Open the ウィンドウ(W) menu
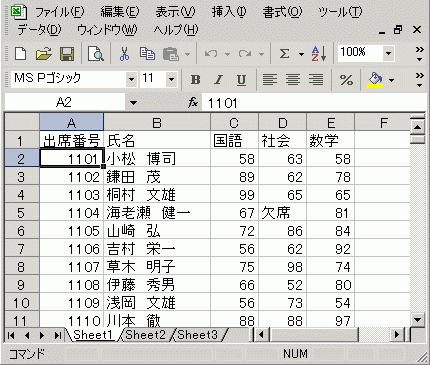This screenshot has height=365, width=430. 107,30
